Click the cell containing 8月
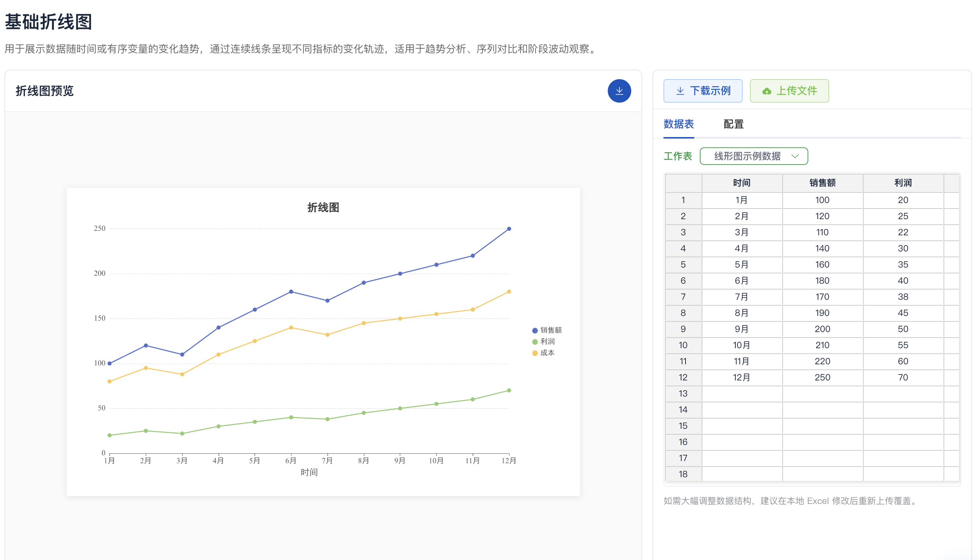The image size is (978, 560). [742, 313]
